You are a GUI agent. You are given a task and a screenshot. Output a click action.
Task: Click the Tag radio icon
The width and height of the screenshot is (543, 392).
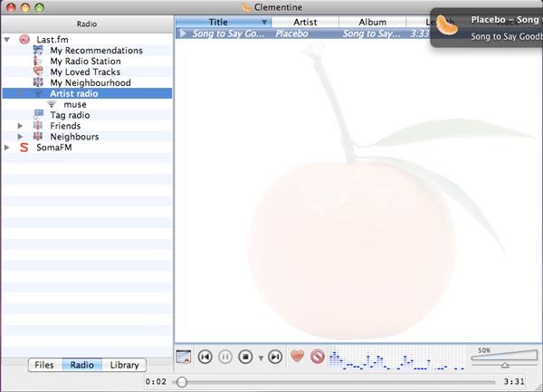tap(38, 115)
